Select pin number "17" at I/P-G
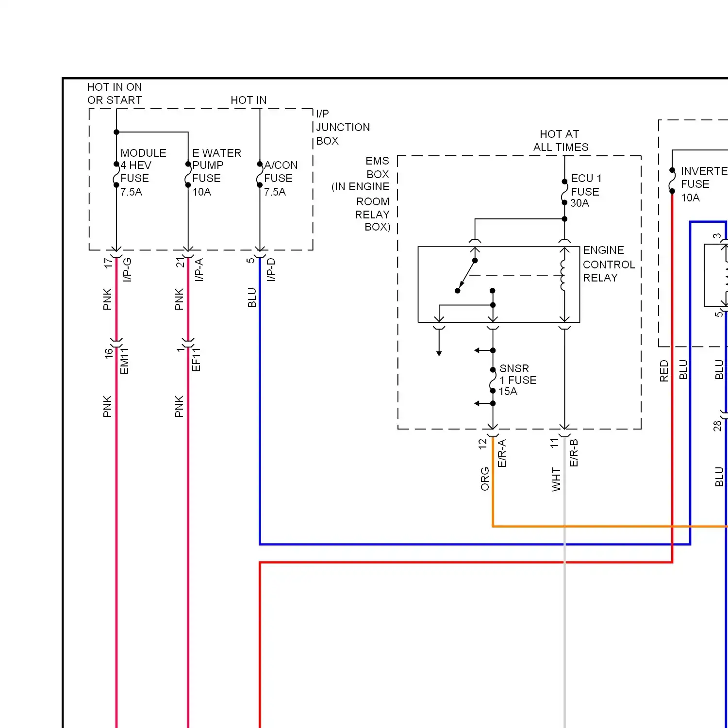 pos(108,263)
